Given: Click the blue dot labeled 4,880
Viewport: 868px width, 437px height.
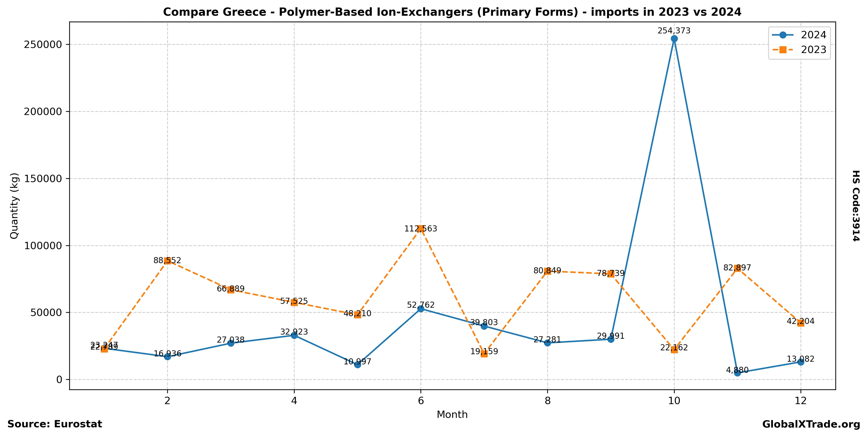Looking at the screenshot, I should pyautogui.click(x=737, y=373).
